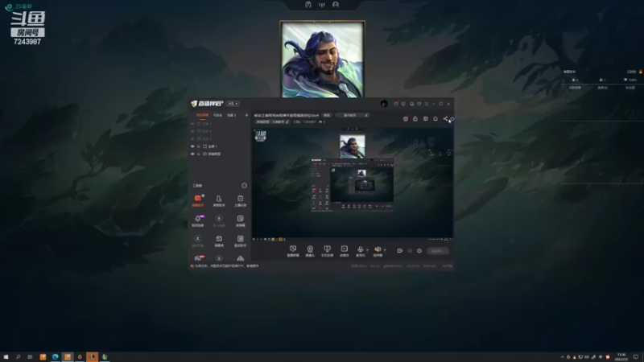The width and height of the screenshot is (644, 362).
Task: Open the Windows notification center icon
Action: pos(636,356)
